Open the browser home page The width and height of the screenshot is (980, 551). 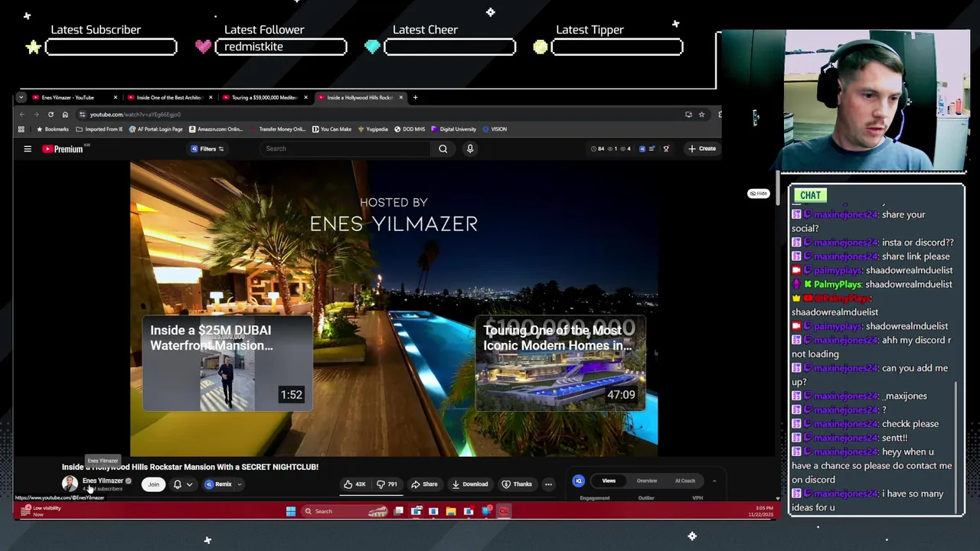tap(65, 114)
